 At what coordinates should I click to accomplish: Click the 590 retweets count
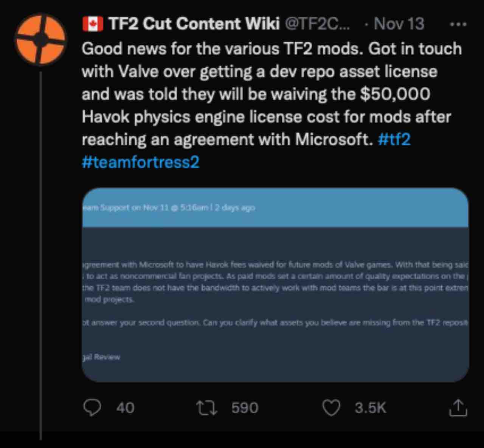pos(245,408)
